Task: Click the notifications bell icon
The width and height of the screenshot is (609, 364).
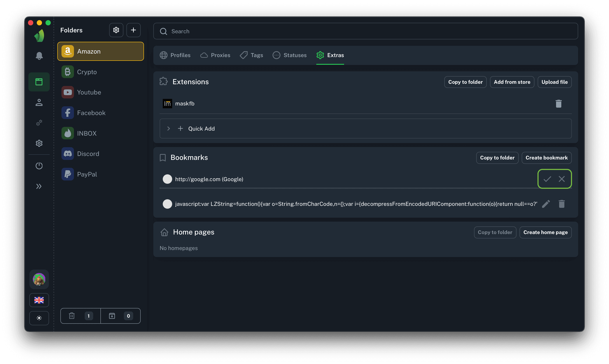Action: click(39, 56)
